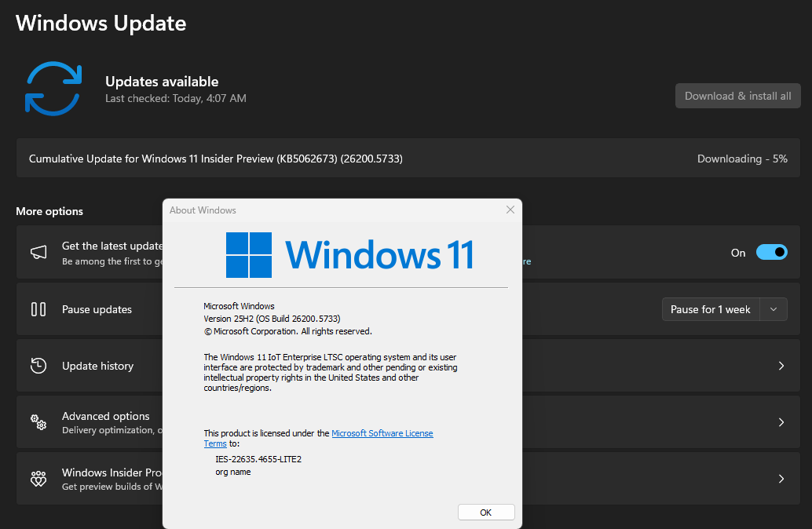Open Windows Insider Program via its chevron
The image size is (812, 529).
(x=781, y=479)
